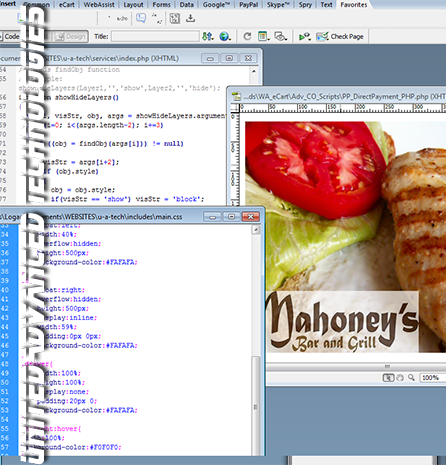
Task: Click the scroll-up arrow in index.php window
Action: (254, 71)
